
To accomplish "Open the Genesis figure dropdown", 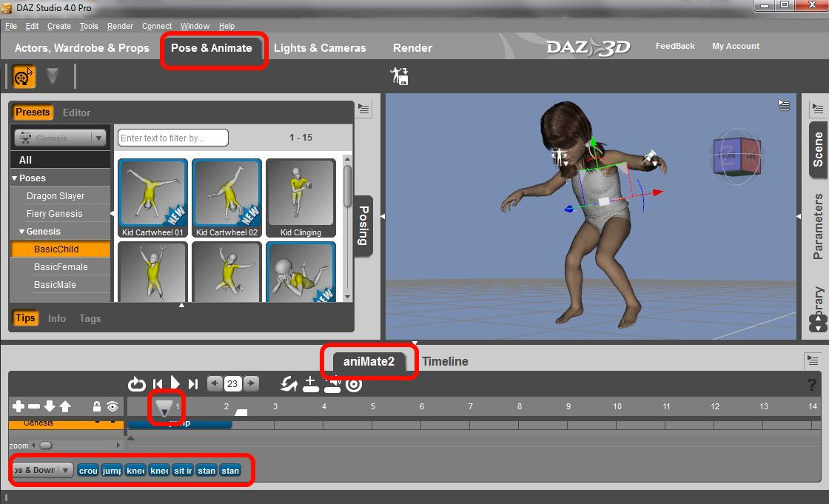I will tap(60, 138).
